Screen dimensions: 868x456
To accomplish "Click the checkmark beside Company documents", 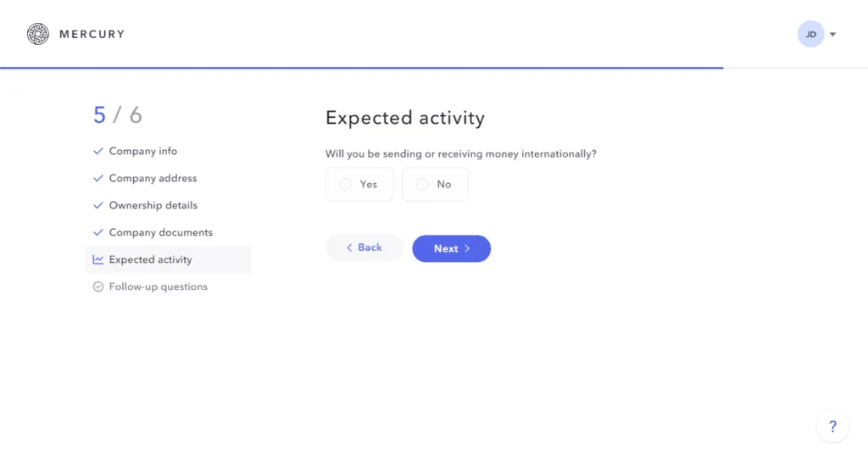I will [x=98, y=232].
